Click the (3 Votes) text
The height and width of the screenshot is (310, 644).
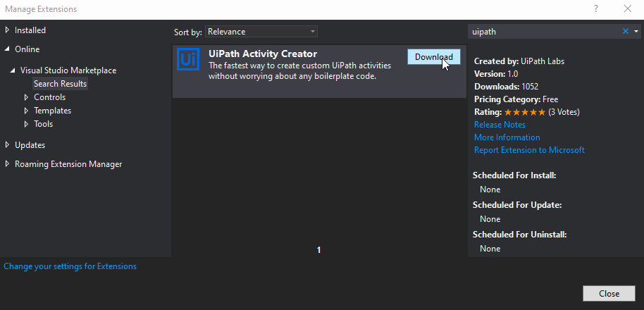tap(564, 112)
